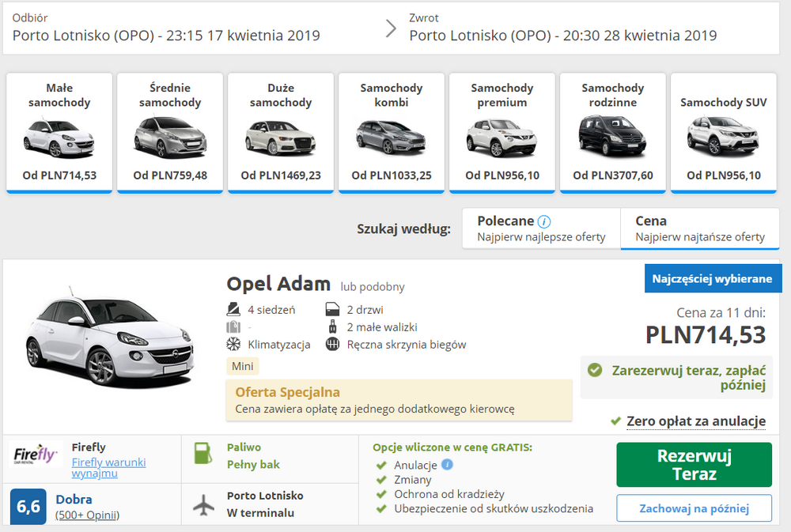
Task: Click the airplane icon for Porto Lotnisko
Action: click(203, 505)
